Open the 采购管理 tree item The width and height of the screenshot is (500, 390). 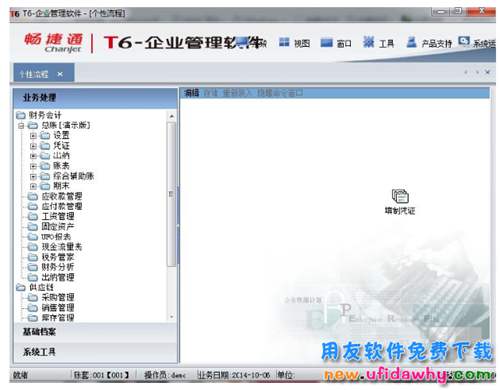pos(58,297)
